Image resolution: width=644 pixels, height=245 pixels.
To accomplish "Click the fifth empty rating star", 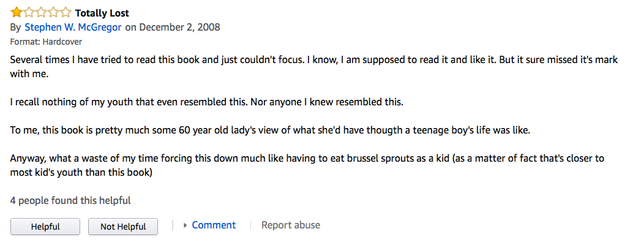I will point(66,13).
